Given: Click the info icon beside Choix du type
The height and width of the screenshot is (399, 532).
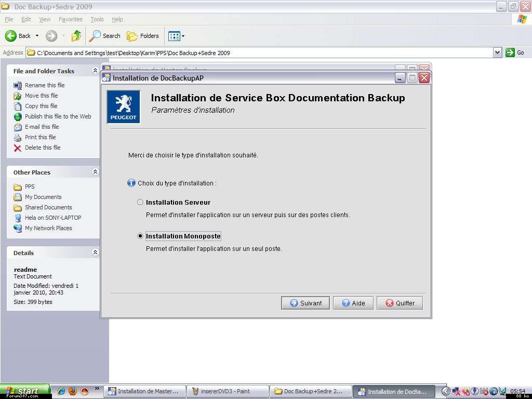Looking at the screenshot, I should [131, 183].
